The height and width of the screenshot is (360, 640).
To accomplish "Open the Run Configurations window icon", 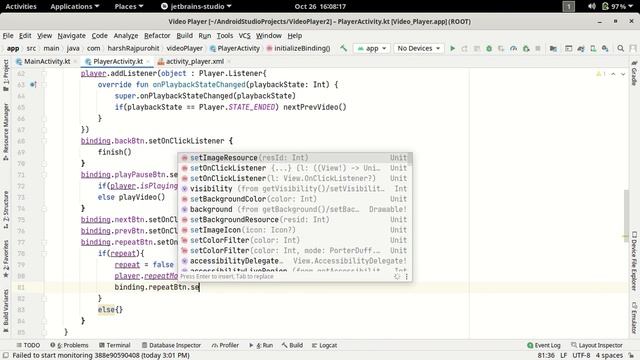I will [569, 48].
